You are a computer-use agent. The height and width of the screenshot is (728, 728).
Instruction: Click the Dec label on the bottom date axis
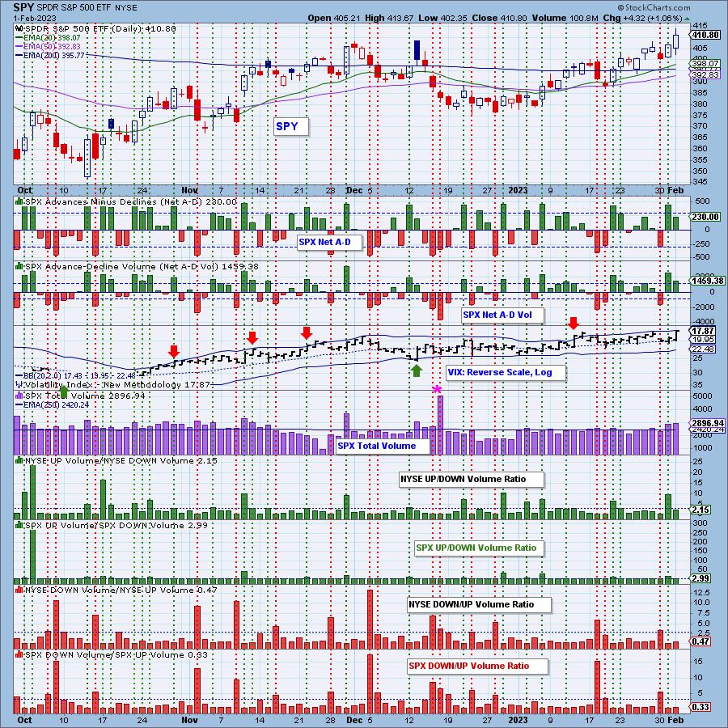(x=354, y=720)
